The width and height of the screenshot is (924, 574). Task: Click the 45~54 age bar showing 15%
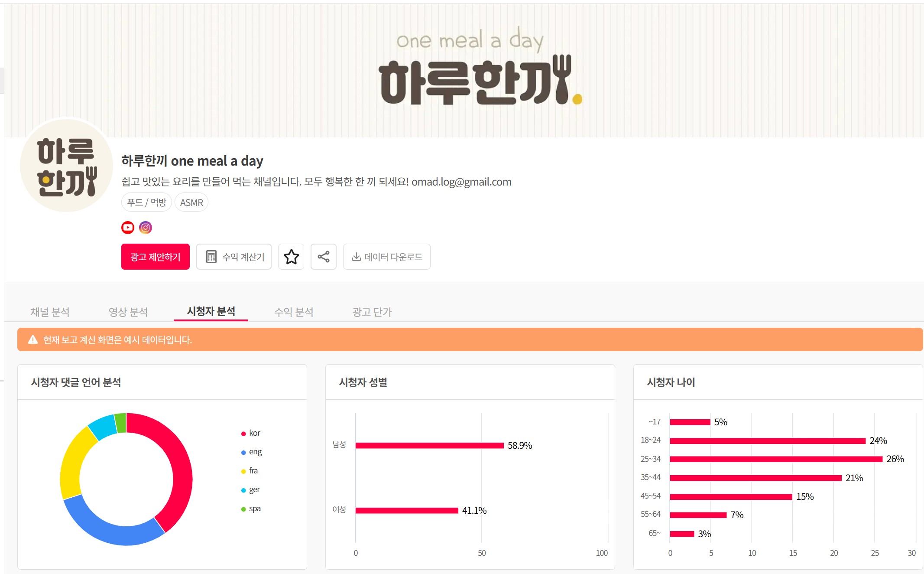(731, 496)
